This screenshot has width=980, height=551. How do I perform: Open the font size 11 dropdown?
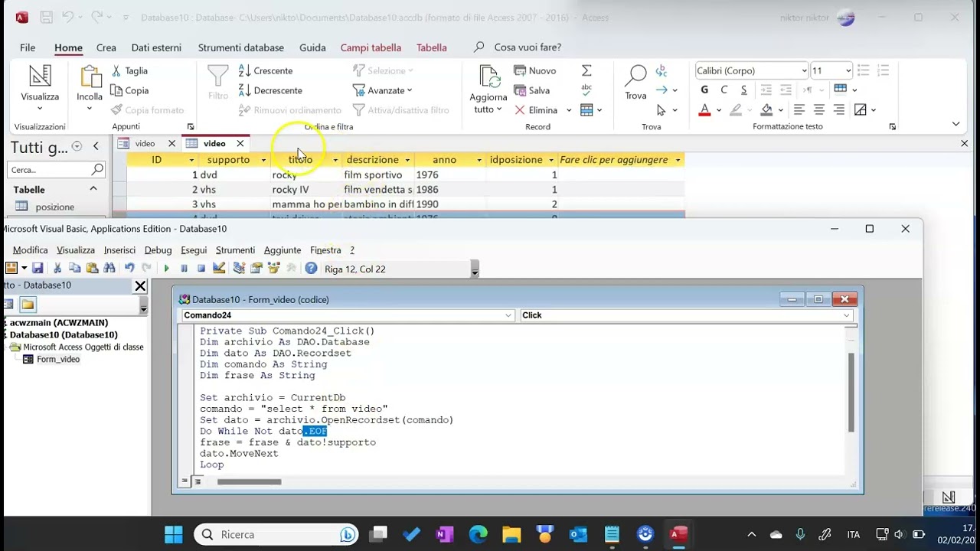click(848, 70)
